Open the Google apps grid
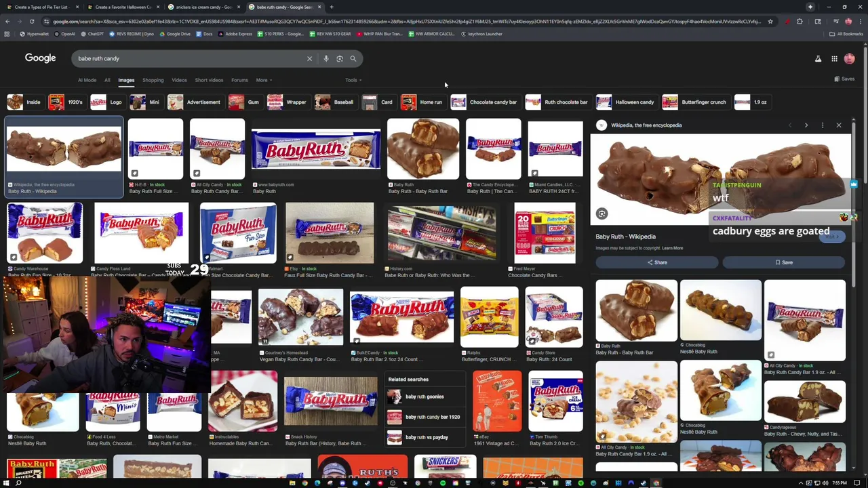 pyautogui.click(x=834, y=59)
